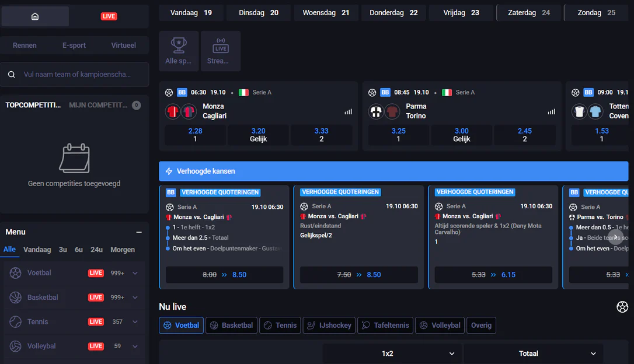Image resolution: width=634 pixels, height=364 pixels.
Task: Click the Volleybal icon in Menu
Action: [15, 346]
